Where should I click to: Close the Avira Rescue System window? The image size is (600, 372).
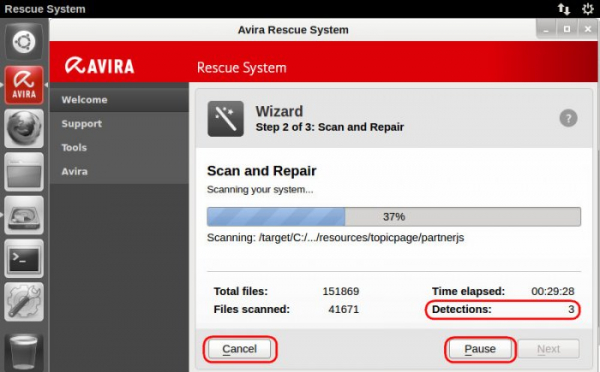tap(588, 29)
